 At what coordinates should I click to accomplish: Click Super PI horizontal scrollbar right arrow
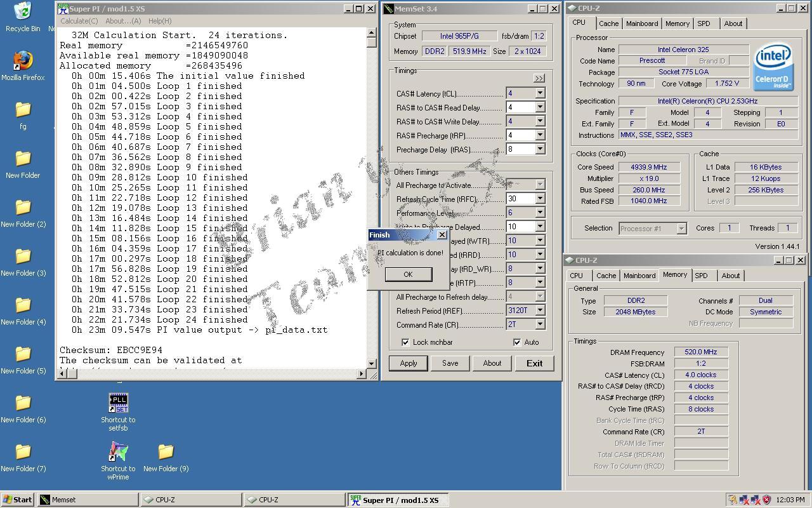click(362, 374)
